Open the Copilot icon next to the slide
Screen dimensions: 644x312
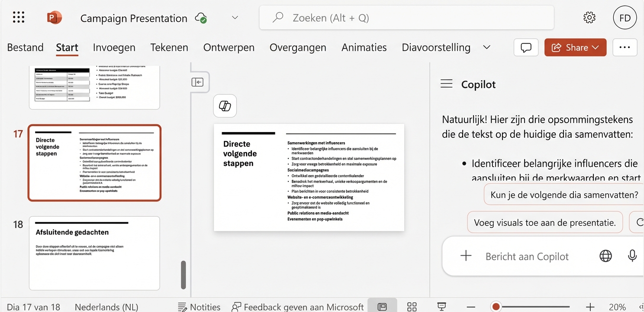click(x=225, y=105)
